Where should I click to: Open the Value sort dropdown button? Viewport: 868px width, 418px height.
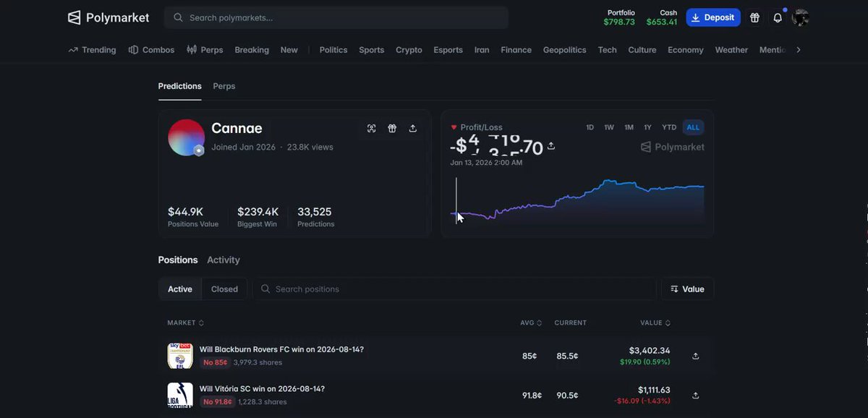687,289
